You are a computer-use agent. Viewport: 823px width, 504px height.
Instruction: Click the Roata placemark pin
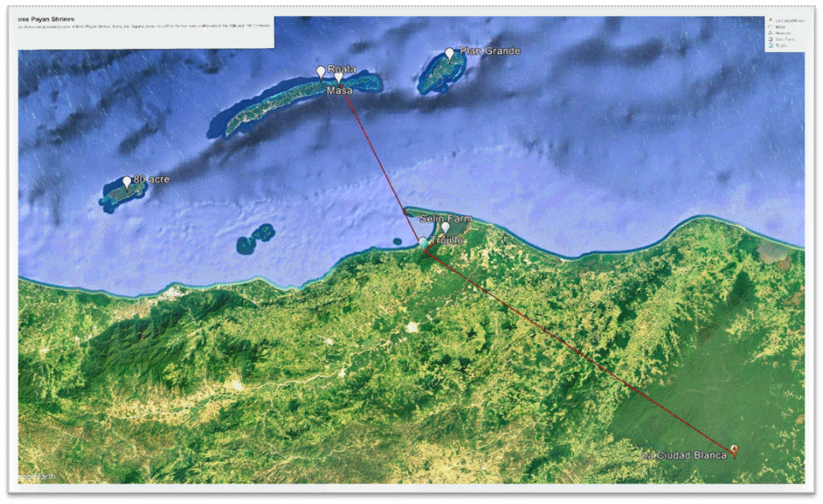tap(321, 72)
